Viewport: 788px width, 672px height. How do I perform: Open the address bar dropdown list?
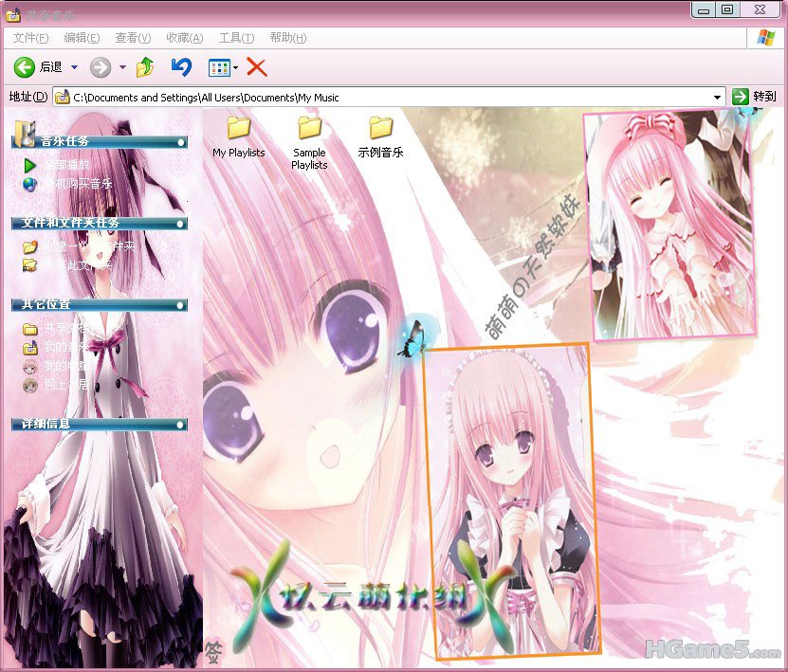pos(718,97)
